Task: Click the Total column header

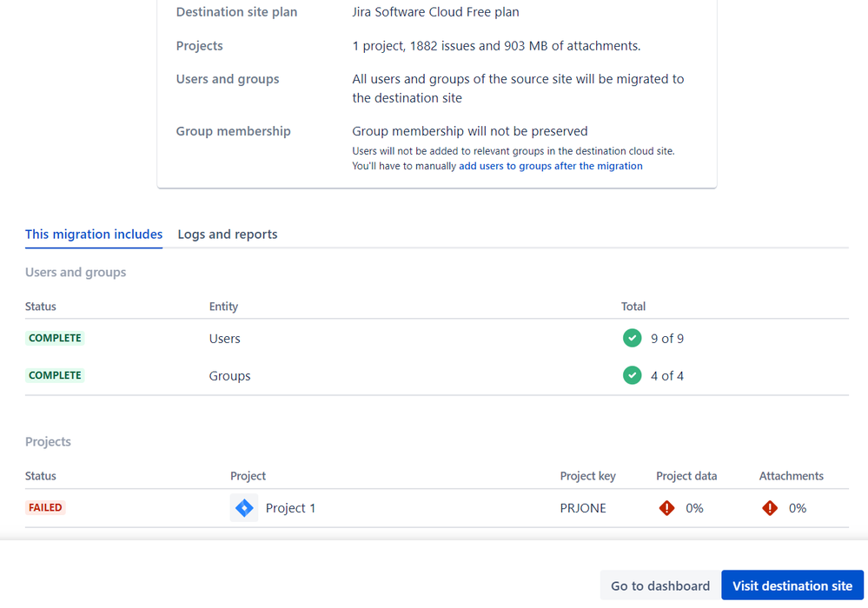Action: tap(633, 307)
